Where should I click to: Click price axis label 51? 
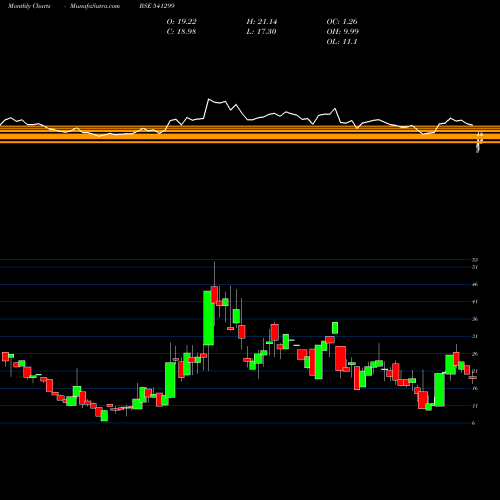[x=475, y=267]
